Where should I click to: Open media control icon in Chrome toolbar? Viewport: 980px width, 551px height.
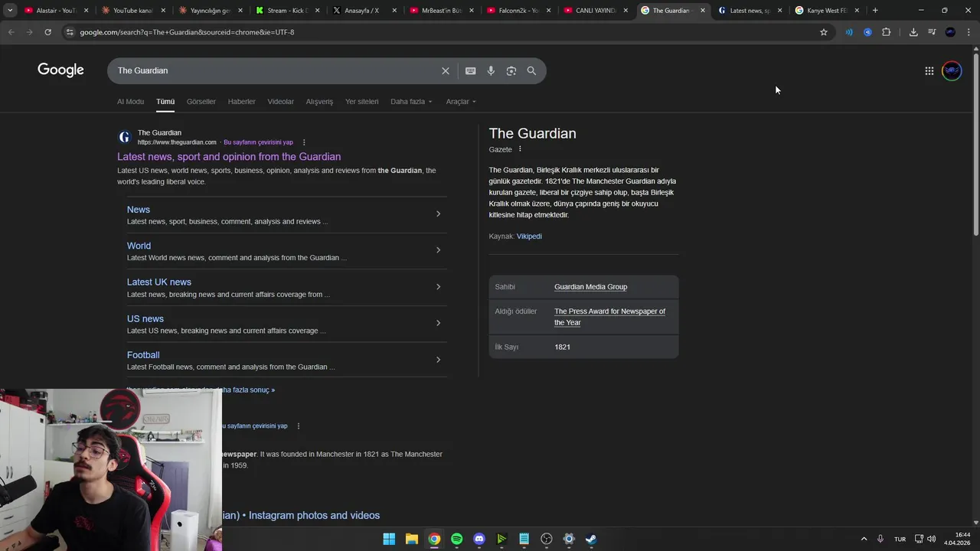[x=932, y=32]
